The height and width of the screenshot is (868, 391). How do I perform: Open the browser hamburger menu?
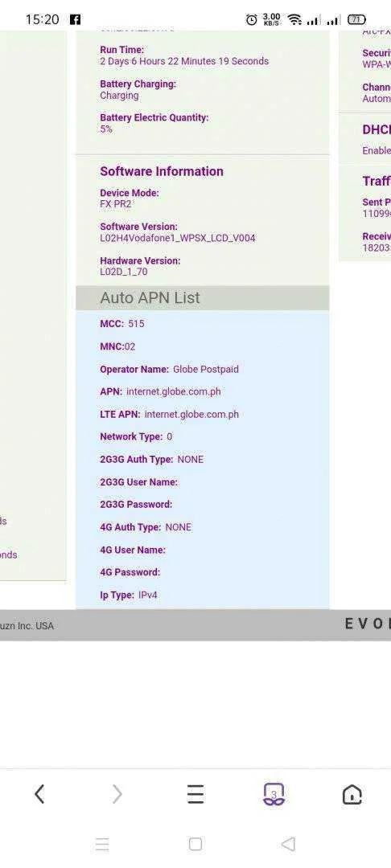pyautogui.click(x=195, y=794)
